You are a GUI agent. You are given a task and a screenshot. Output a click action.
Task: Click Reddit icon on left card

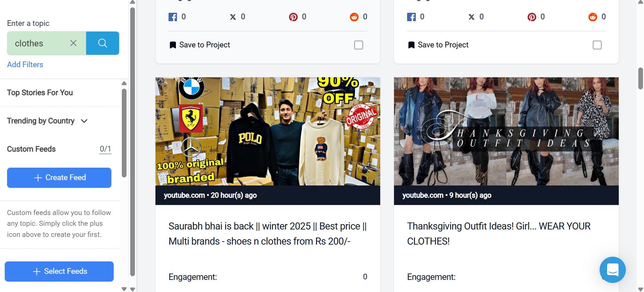[354, 17]
